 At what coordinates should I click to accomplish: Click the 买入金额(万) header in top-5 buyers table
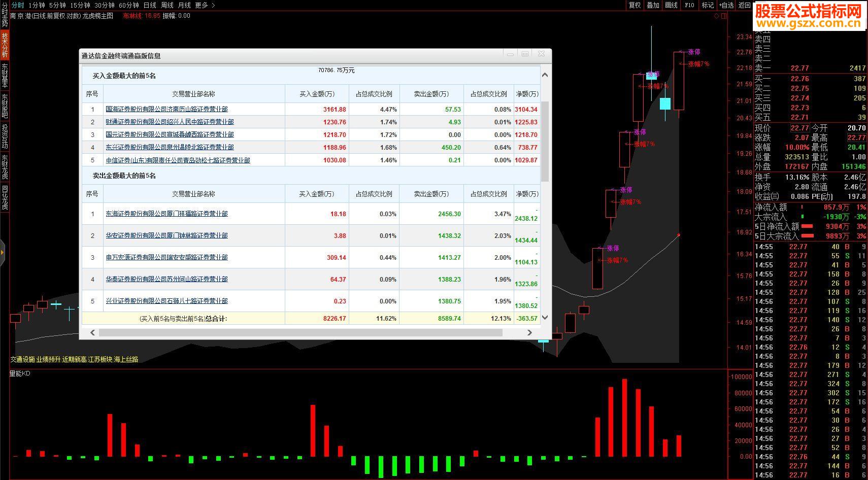317,94
